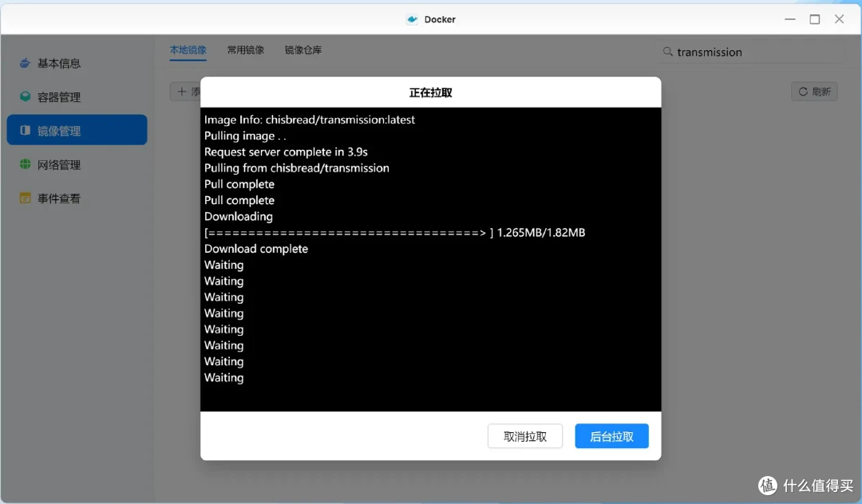The image size is (862, 504).
Task: Click the refresh arrow icon
Action: click(803, 92)
